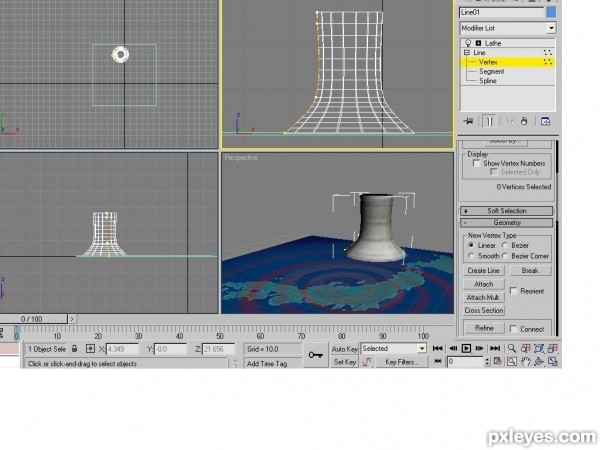The width and height of the screenshot is (600, 450).
Task: Click the time slider right arrow
Action: click(72, 319)
